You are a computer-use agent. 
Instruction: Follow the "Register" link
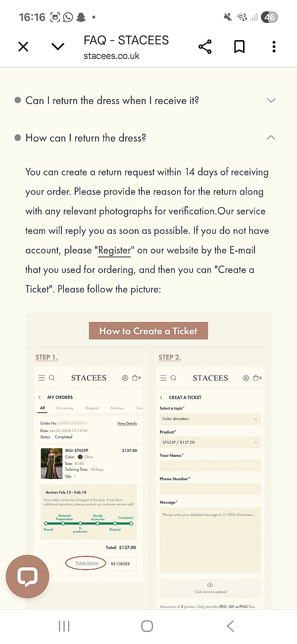[x=114, y=250]
